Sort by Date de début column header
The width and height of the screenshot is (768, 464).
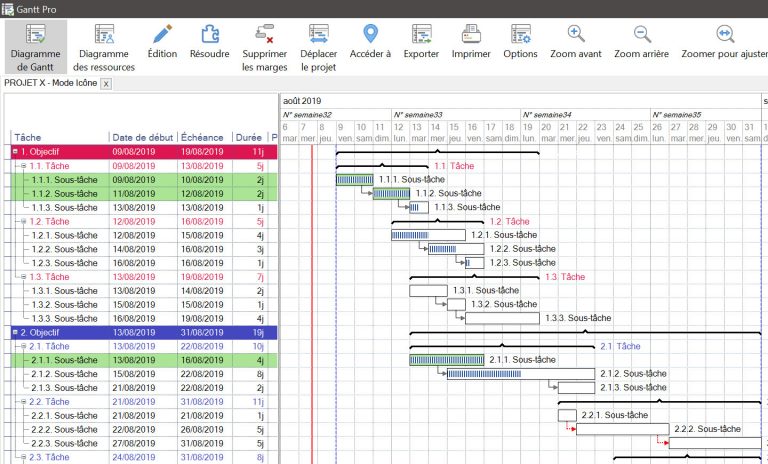tap(142, 137)
